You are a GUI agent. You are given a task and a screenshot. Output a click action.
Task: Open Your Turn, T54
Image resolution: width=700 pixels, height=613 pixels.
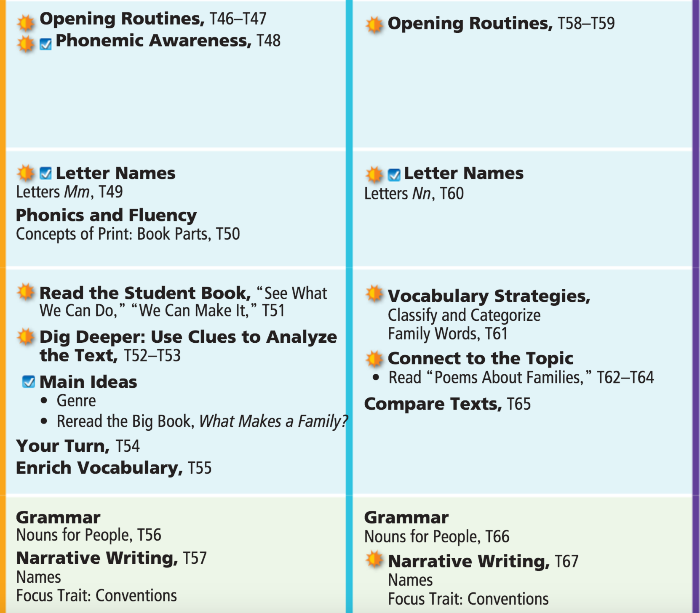(x=77, y=446)
